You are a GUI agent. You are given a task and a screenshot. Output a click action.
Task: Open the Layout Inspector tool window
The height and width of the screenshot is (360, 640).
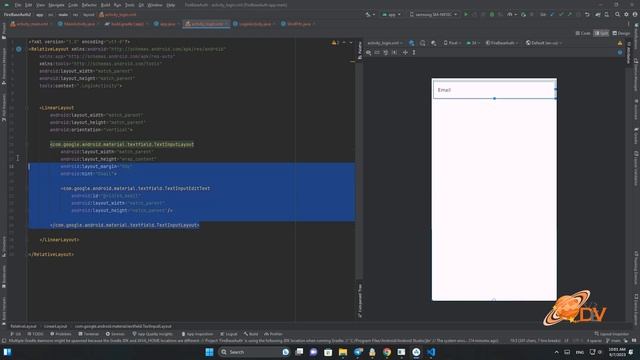click(x=611, y=334)
